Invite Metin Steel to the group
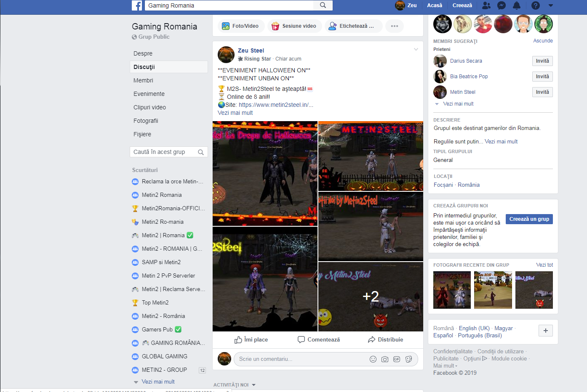This screenshot has width=587, height=392. click(x=542, y=92)
